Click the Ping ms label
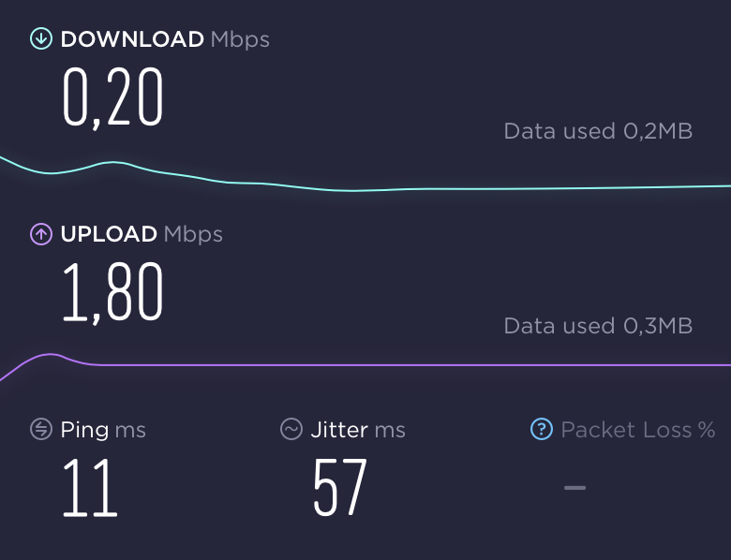The image size is (731, 560). [103, 430]
